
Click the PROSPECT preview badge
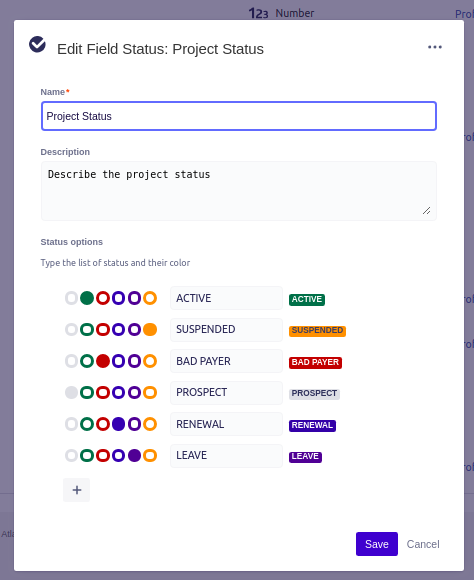tap(314, 393)
